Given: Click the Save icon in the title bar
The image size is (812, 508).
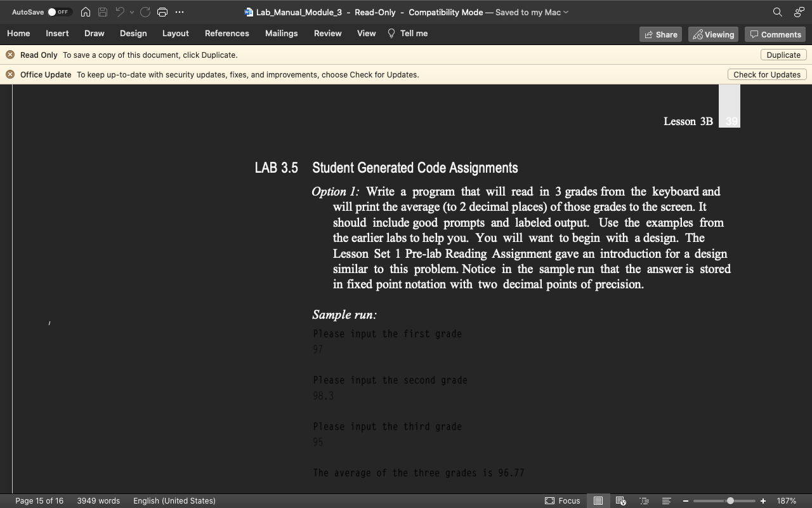Looking at the screenshot, I should click(102, 12).
